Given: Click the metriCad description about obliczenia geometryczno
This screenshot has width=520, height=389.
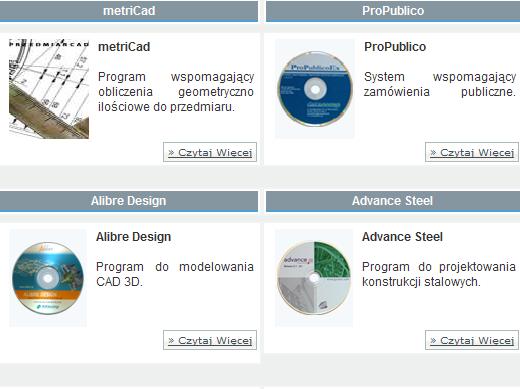Looking at the screenshot, I should 176,92.
